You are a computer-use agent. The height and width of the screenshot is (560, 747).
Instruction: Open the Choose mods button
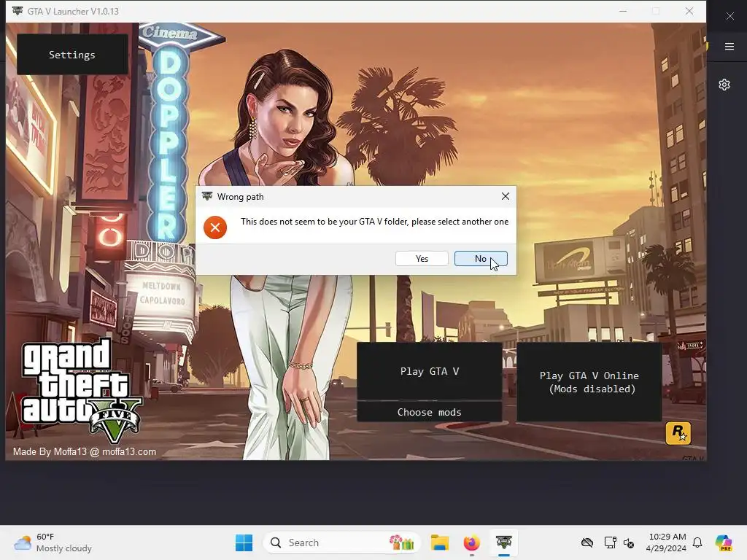[429, 412]
